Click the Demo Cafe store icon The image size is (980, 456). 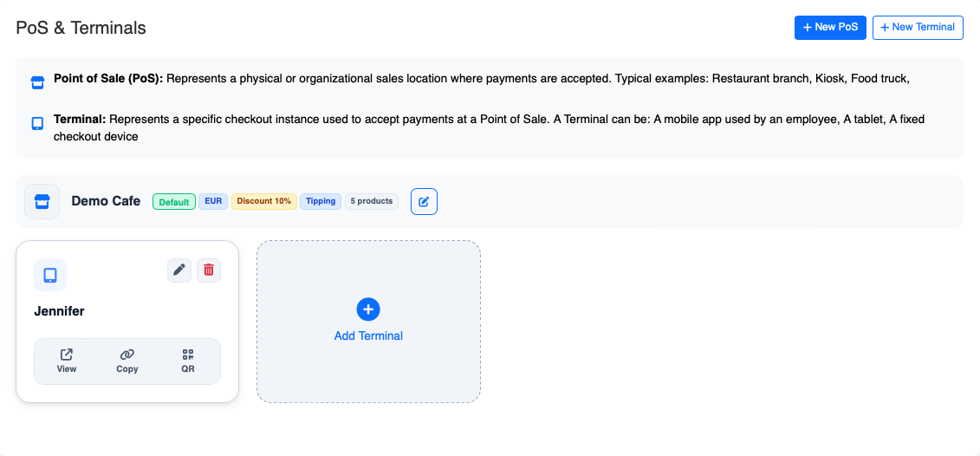tap(42, 201)
